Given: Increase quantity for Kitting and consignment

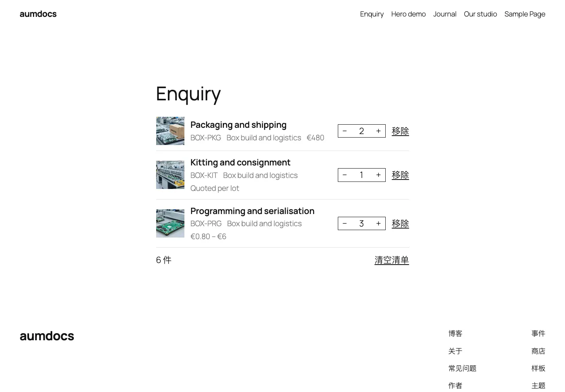Looking at the screenshot, I should (x=378, y=175).
